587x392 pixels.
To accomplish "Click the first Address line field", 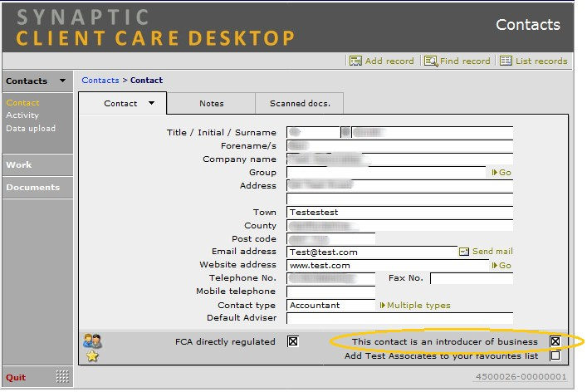I will point(399,185).
